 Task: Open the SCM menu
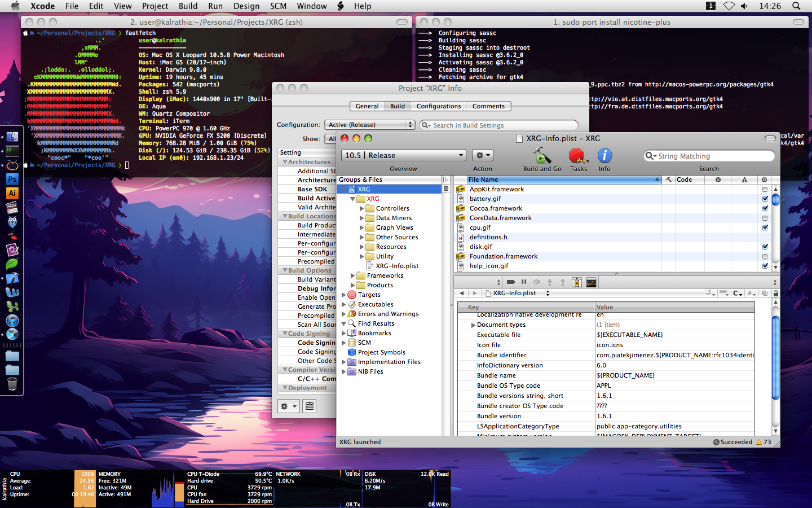coord(278,6)
